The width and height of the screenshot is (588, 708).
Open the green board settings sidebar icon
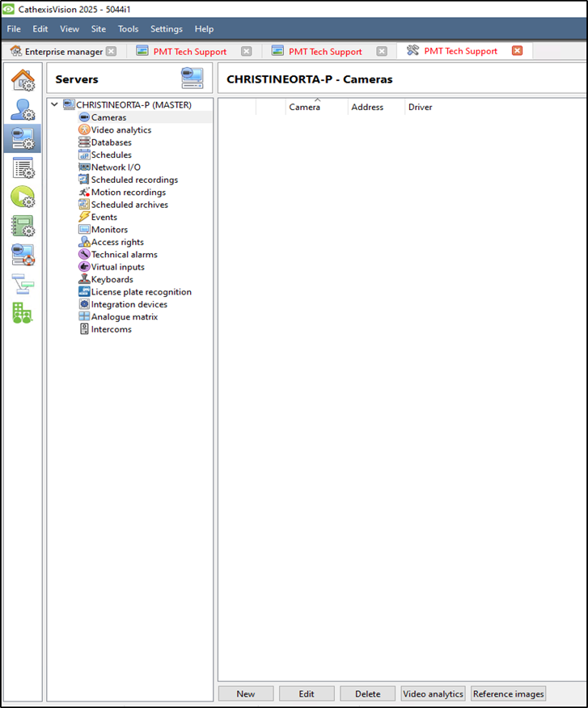click(x=23, y=226)
